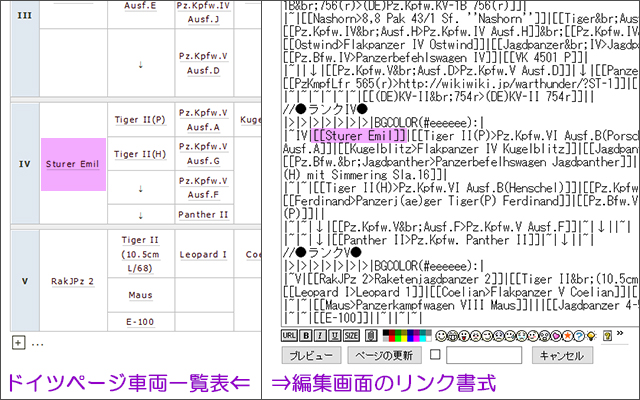The image size is (640, 400).
Task: Pick the bright blue color swatch
Action: pyautogui.click(x=410, y=338)
